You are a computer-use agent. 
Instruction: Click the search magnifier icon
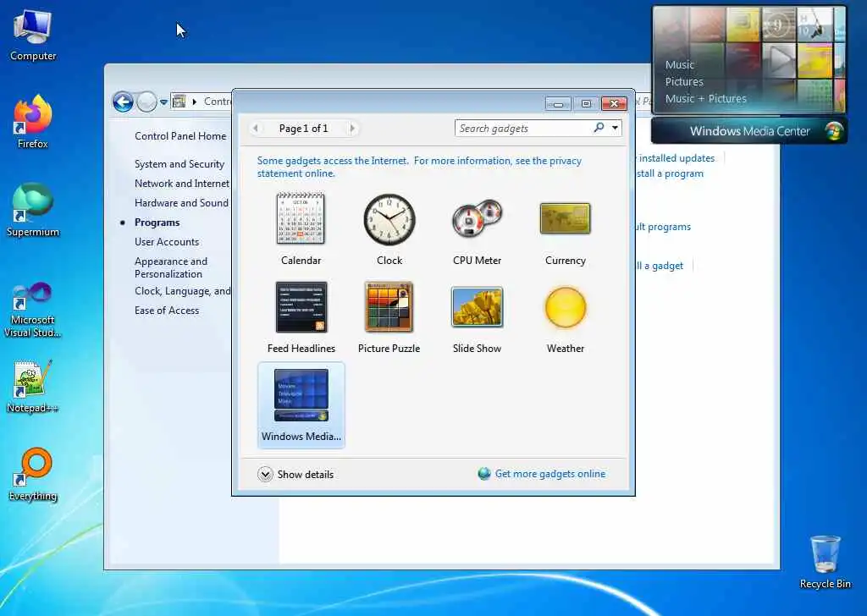click(x=599, y=128)
